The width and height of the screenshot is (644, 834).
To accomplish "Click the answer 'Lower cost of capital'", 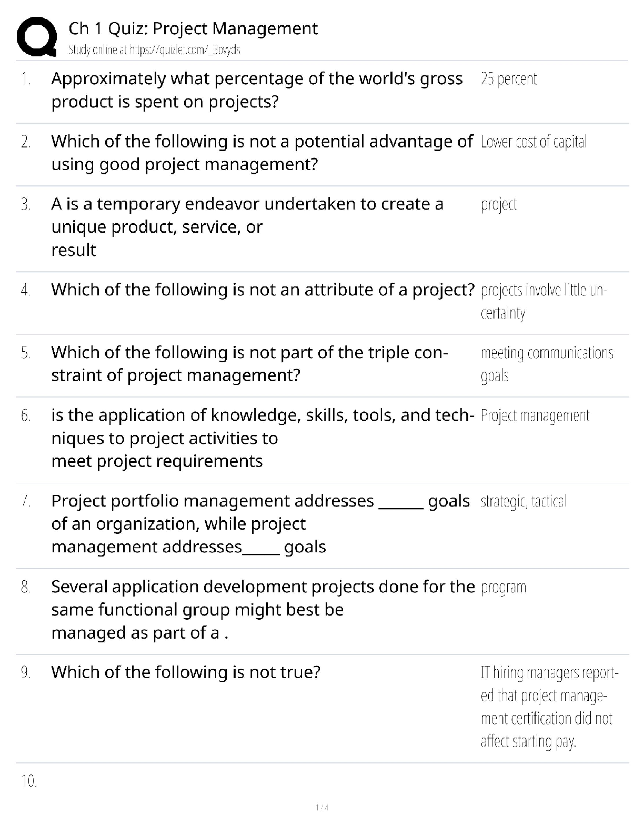I will (534, 142).
